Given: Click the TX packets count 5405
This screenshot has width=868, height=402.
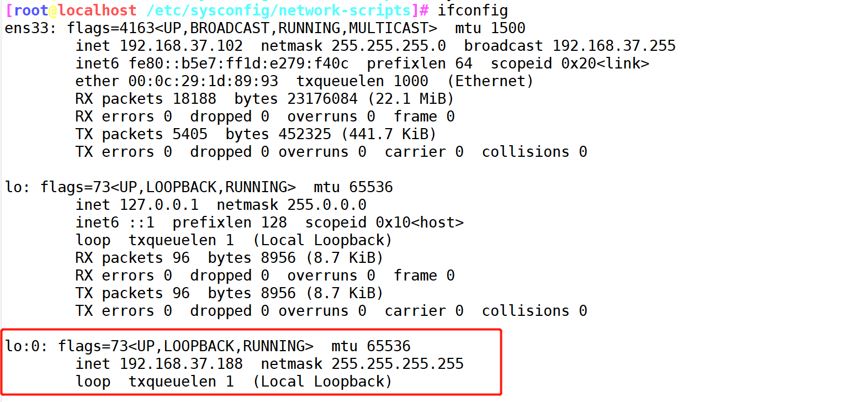Looking at the screenshot, I should coord(190,134).
